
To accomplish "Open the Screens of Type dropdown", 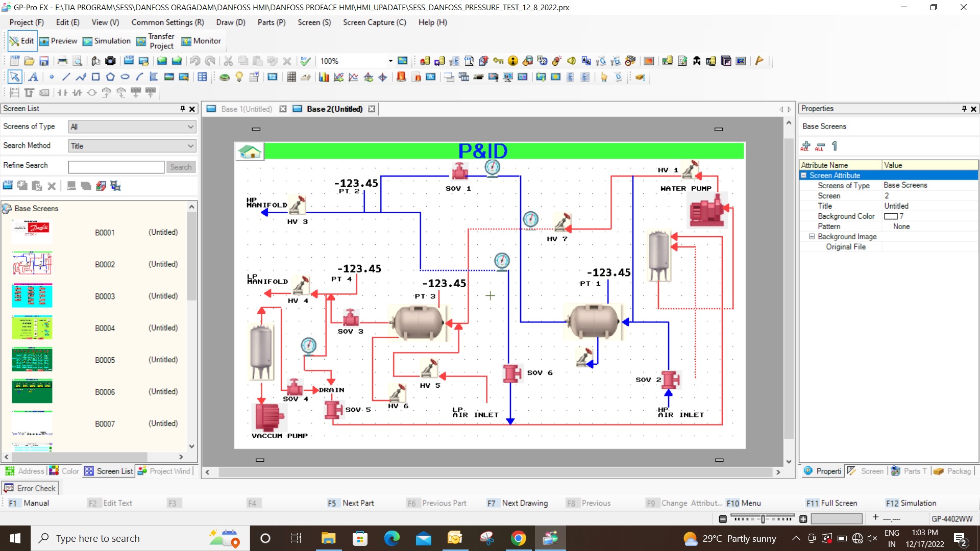I will click(x=190, y=127).
